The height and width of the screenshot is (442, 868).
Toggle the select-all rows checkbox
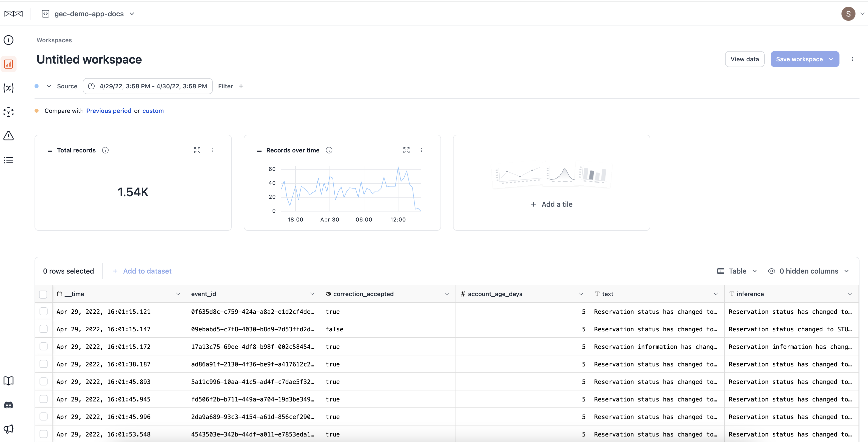pyautogui.click(x=43, y=294)
